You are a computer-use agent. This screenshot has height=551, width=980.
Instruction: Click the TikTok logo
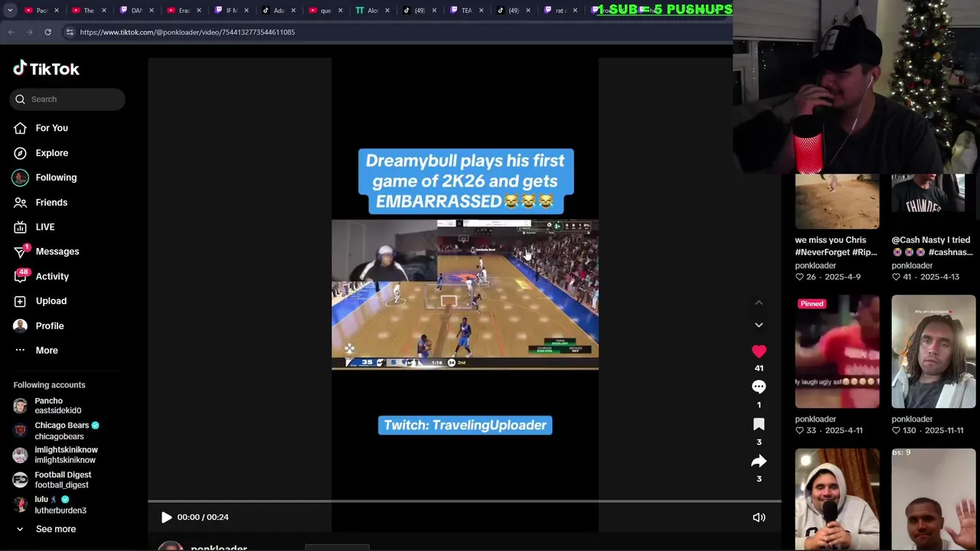(46, 69)
